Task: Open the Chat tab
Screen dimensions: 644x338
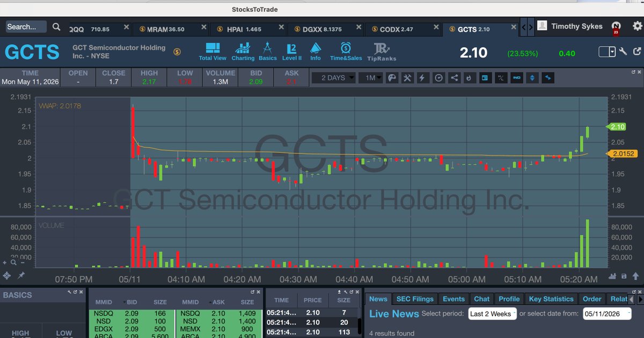Action: [x=481, y=299]
